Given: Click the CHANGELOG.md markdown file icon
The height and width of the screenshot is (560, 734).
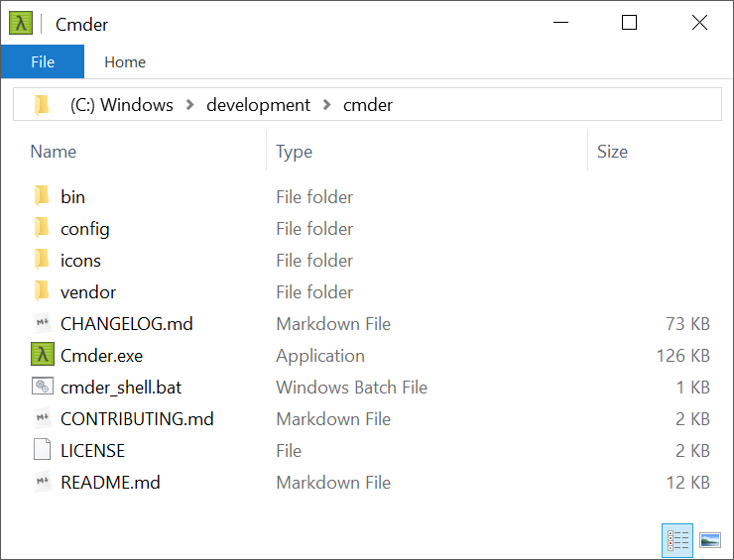Looking at the screenshot, I should click(x=43, y=323).
